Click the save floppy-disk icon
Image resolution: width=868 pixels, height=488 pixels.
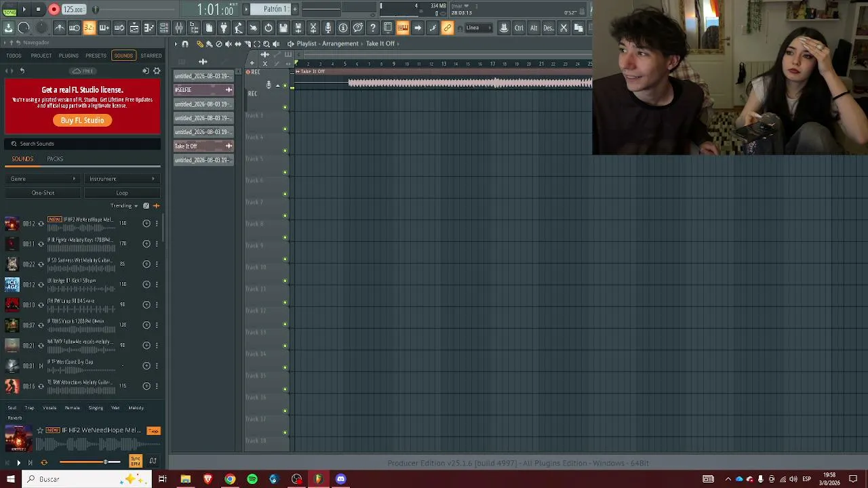click(x=283, y=28)
